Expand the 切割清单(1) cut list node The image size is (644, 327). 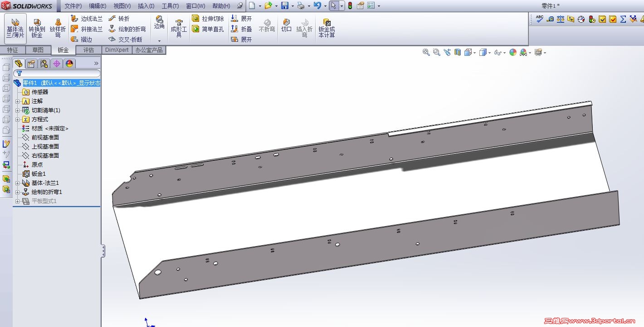click(18, 110)
